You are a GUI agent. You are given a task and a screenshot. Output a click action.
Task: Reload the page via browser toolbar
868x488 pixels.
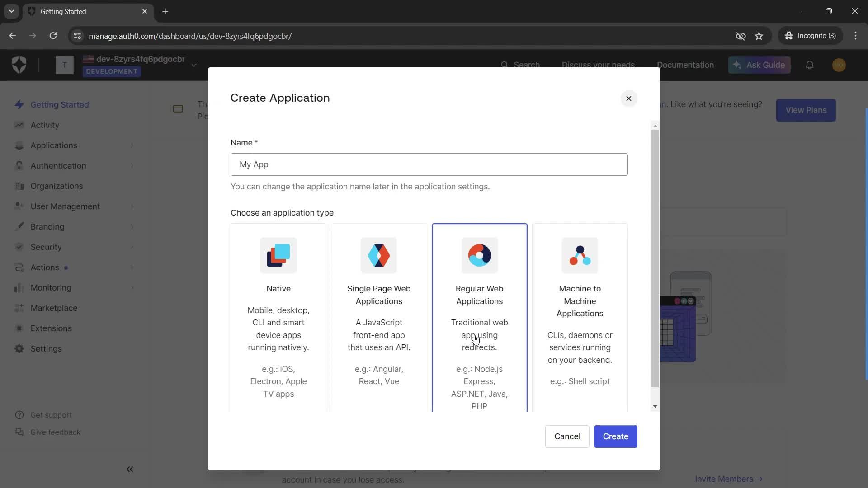pos(53,36)
